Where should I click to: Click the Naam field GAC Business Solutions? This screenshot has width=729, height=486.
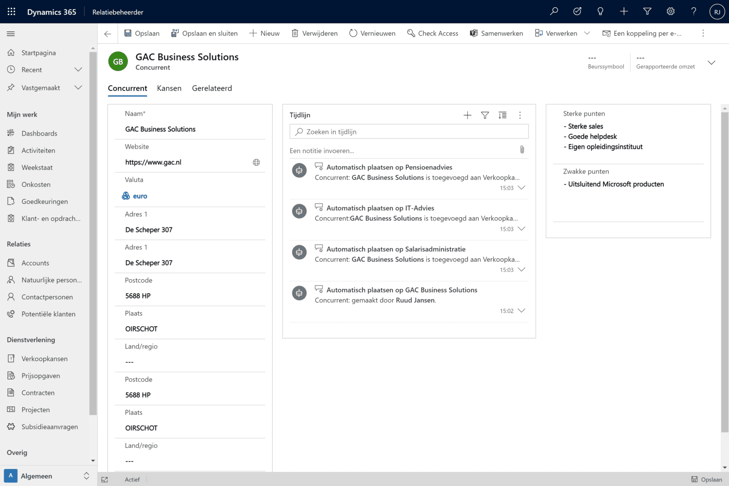tap(190, 129)
